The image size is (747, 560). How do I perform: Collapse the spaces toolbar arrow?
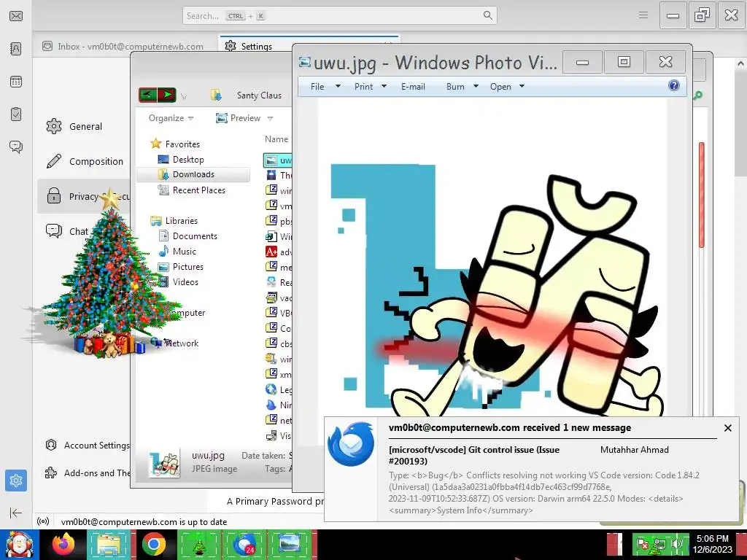16,513
